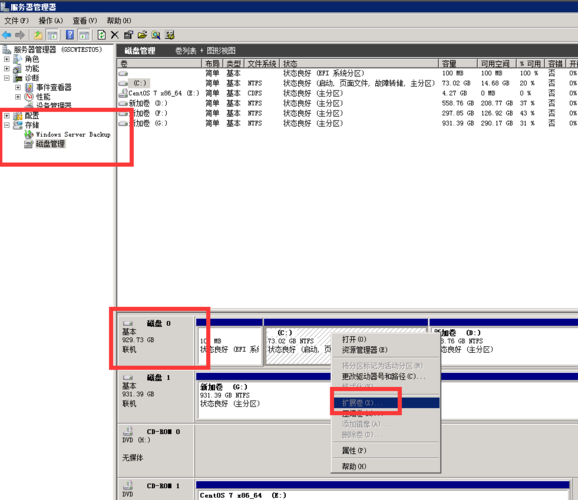Choose 资源管理器(E) in the context menu
This screenshot has width=578, height=500.
(x=386, y=350)
